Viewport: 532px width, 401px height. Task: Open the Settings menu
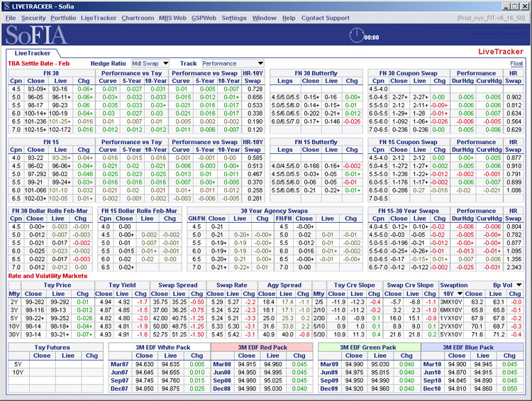234,18
